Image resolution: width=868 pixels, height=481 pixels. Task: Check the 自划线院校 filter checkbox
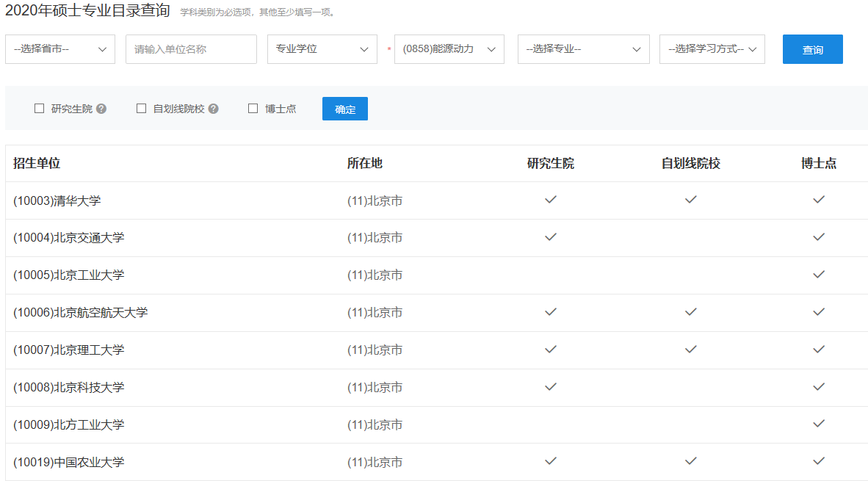pyautogui.click(x=142, y=109)
